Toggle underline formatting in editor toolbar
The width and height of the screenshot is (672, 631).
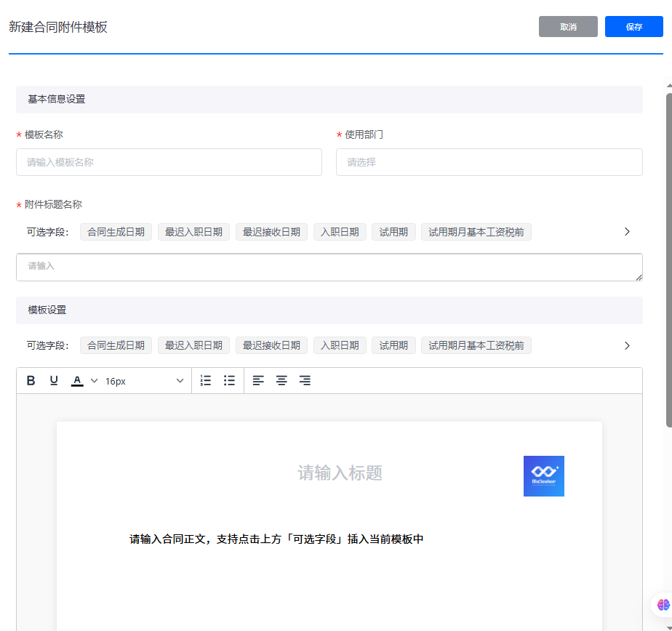[x=54, y=380]
